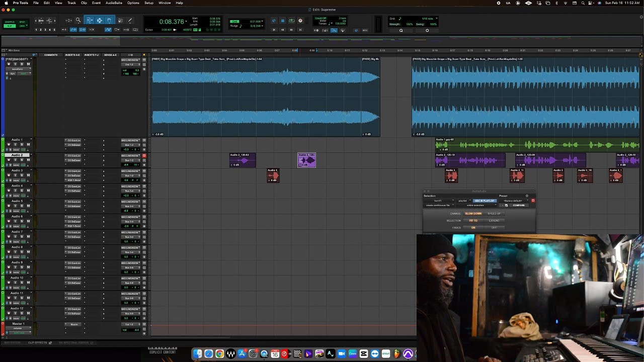
Task: Click the COMPARE button
Action: click(x=519, y=205)
